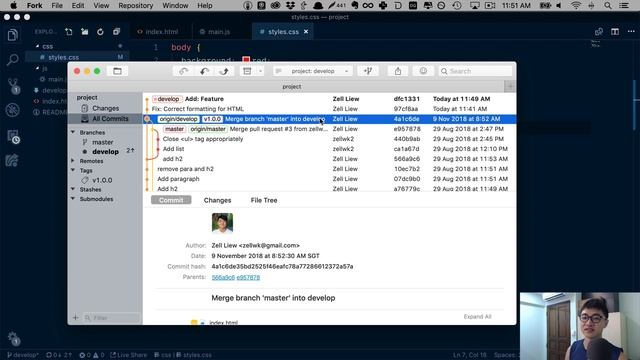
Task: Click the Stash toolbar icon in Fork
Action: [247, 71]
